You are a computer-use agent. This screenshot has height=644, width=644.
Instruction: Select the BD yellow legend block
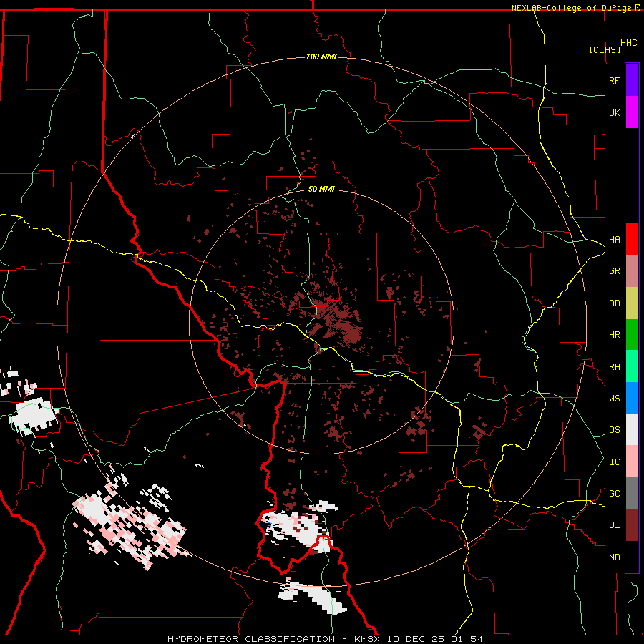[632, 303]
